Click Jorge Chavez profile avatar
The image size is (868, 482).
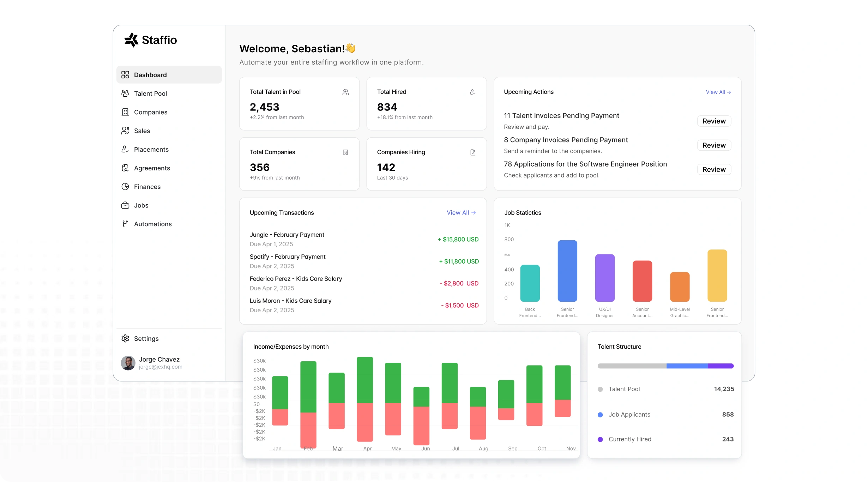(x=128, y=363)
